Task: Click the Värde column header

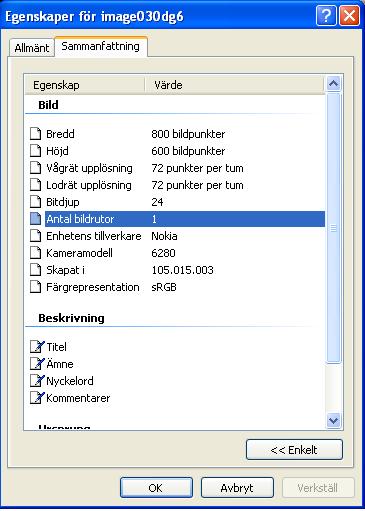Action: 234,85
